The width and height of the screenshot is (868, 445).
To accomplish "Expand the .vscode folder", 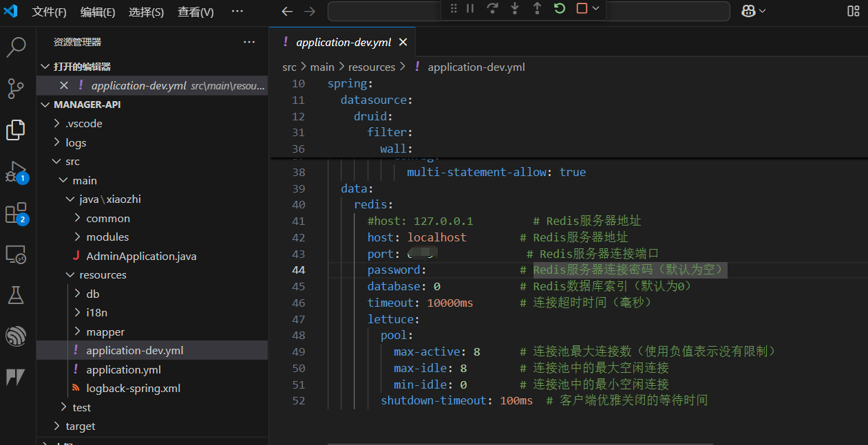I will pos(84,124).
